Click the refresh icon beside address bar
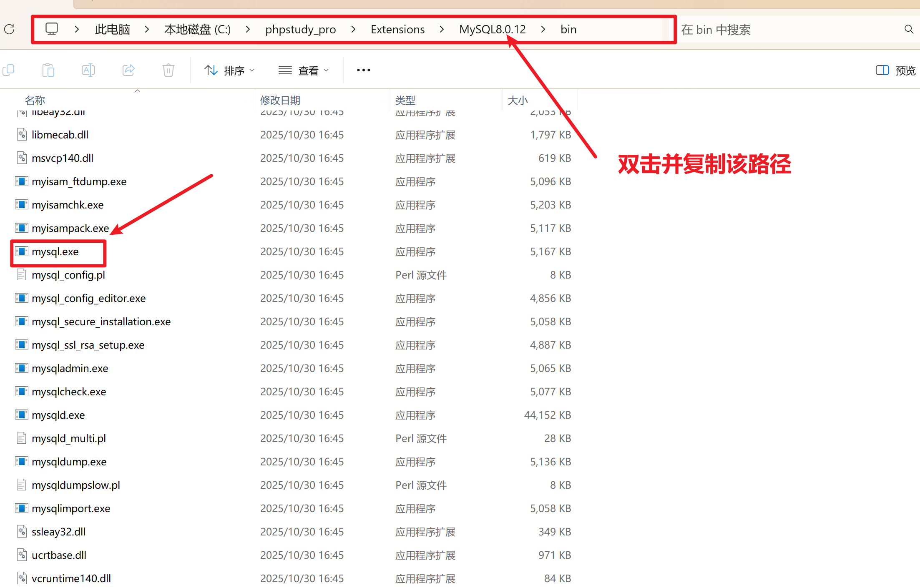 click(x=9, y=29)
